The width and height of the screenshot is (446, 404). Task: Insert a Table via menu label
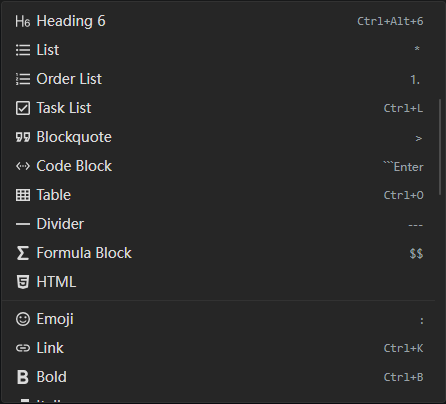click(54, 195)
